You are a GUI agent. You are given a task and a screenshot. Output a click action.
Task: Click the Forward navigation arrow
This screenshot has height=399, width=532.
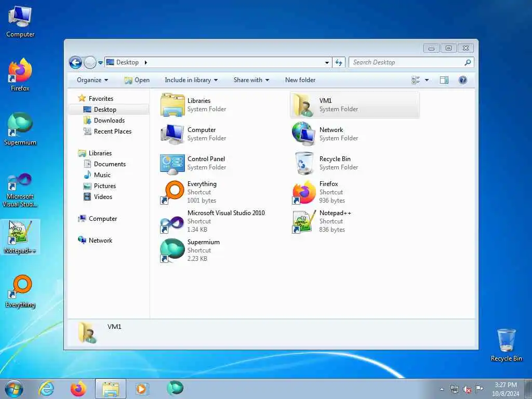pyautogui.click(x=89, y=62)
